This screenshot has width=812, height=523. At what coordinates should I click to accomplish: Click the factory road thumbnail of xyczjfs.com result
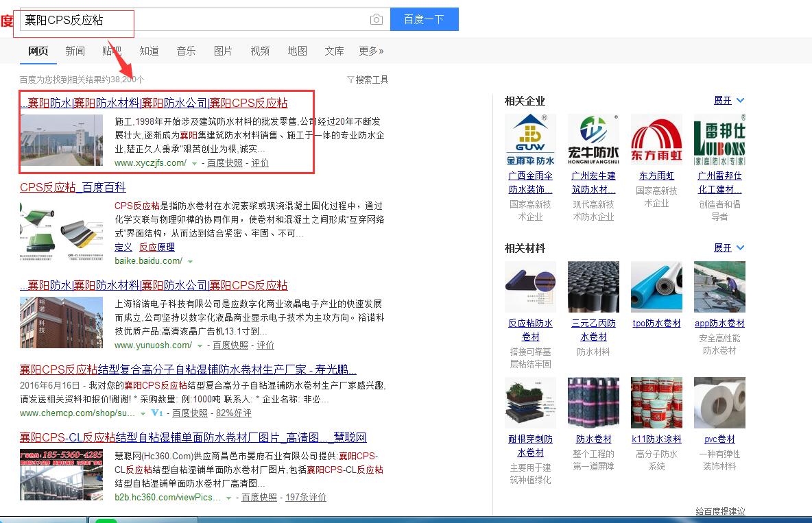[x=62, y=141]
